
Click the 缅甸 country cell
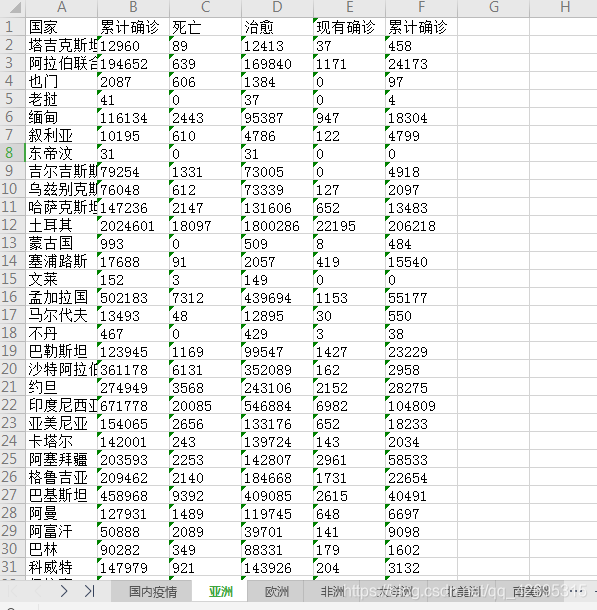(x=61, y=117)
